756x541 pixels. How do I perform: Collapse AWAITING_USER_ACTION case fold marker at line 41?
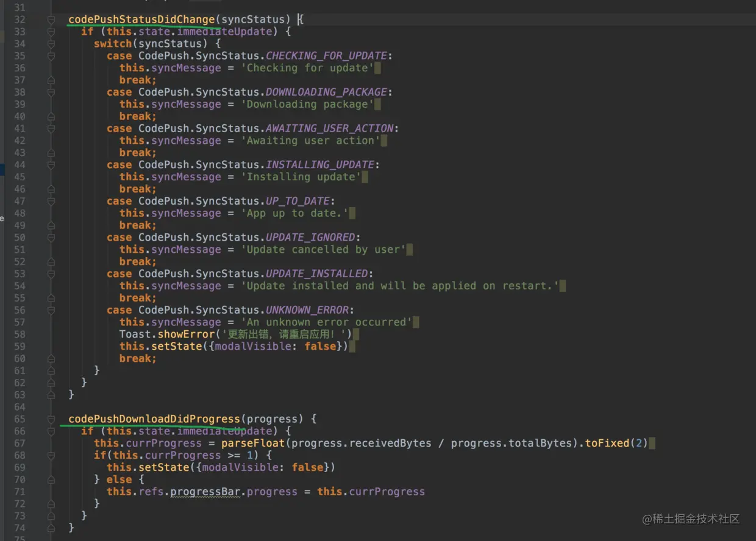[x=51, y=129]
